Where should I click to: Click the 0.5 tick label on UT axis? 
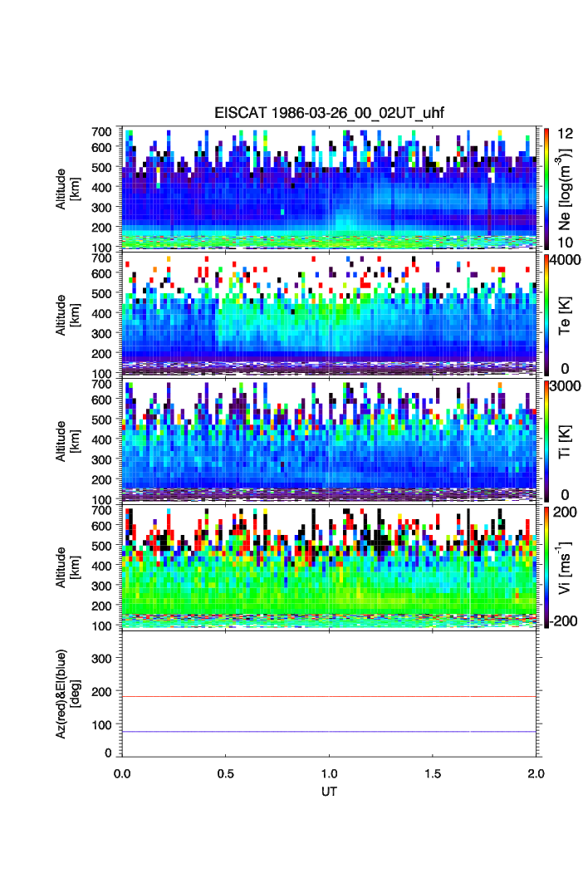225,772
